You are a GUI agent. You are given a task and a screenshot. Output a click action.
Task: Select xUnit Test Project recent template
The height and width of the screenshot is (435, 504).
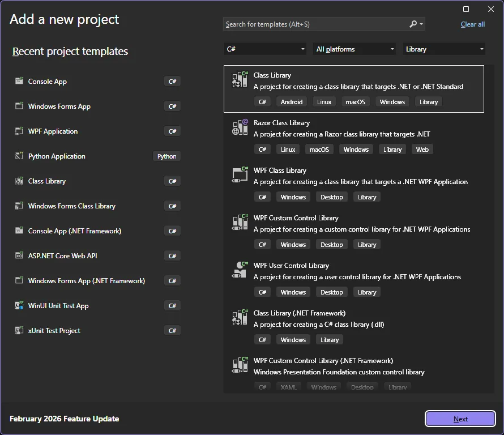98,331
